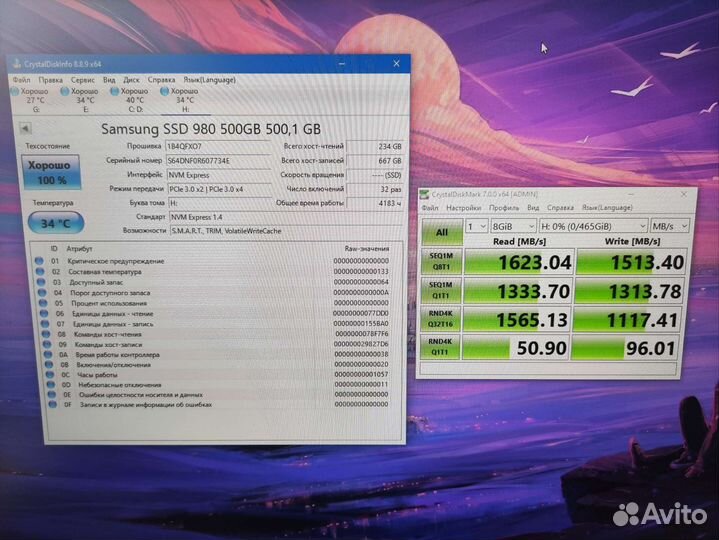
Task: Click the previous disk arrow button
Action: click(26, 128)
